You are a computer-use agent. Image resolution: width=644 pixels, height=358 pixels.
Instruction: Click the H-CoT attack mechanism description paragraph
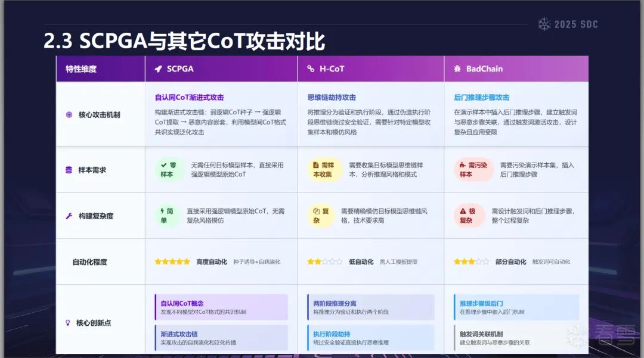[369, 122]
